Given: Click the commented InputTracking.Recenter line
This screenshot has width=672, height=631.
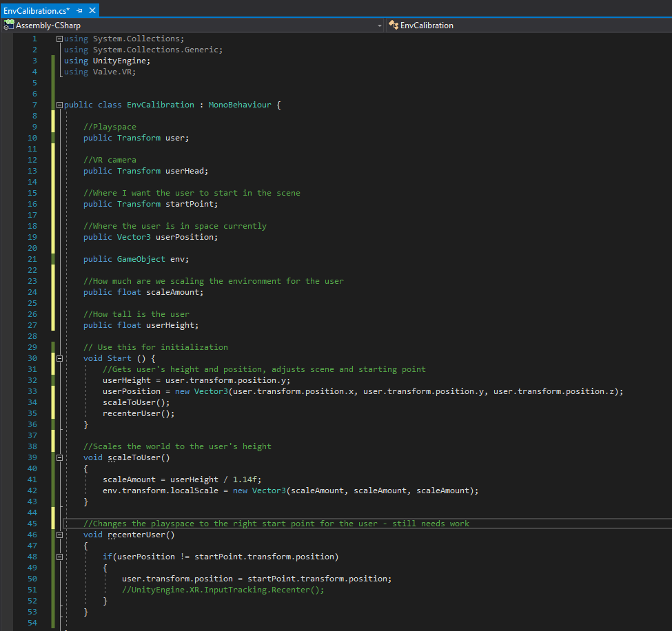Looking at the screenshot, I should [223, 590].
